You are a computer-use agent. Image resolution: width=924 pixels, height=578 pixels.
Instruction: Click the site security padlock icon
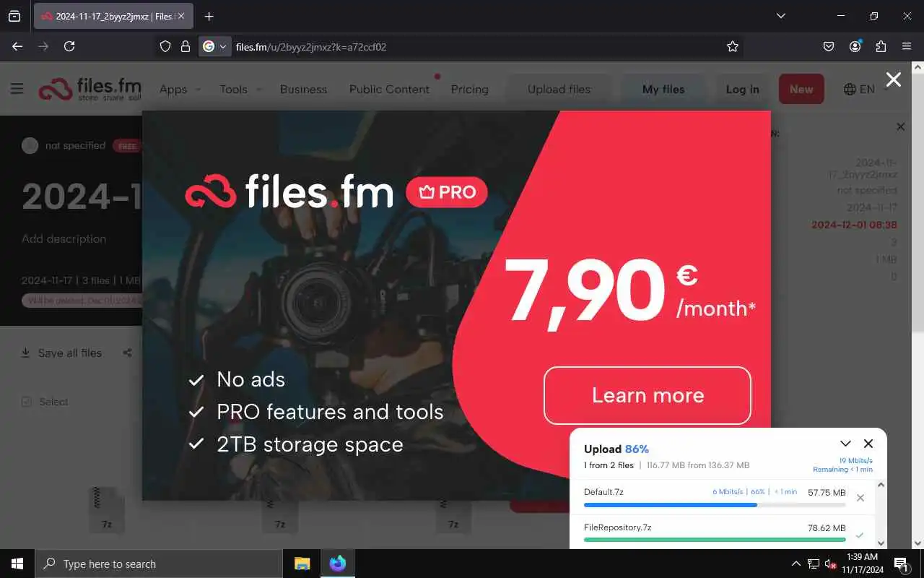pyautogui.click(x=185, y=46)
